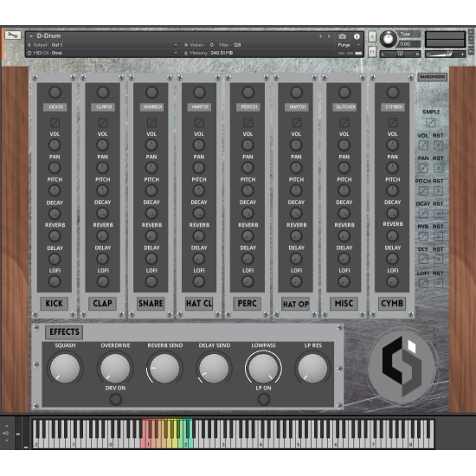Click the PERC channel label button
Screen dimensions: 476x476
point(248,303)
